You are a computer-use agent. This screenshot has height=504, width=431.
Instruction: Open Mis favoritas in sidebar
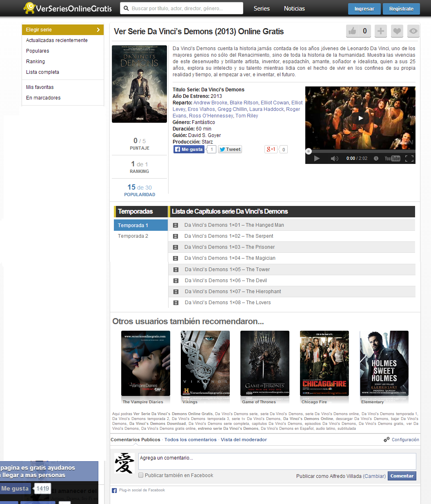pos(40,87)
